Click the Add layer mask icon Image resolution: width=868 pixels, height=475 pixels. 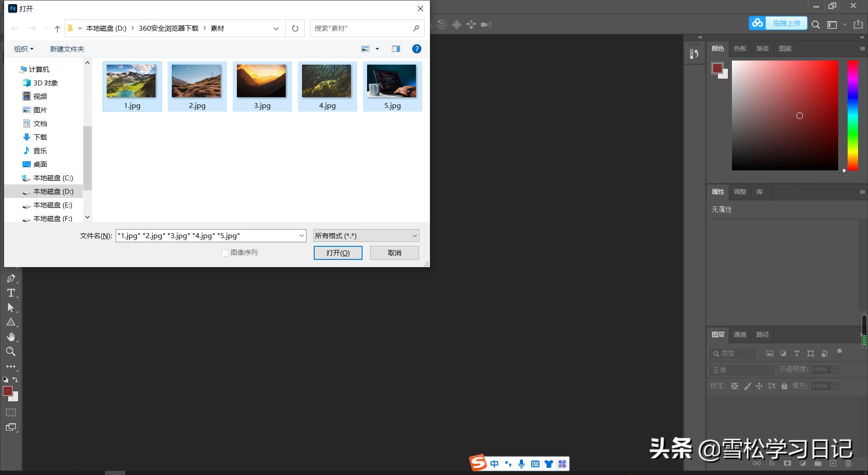[x=787, y=463]
